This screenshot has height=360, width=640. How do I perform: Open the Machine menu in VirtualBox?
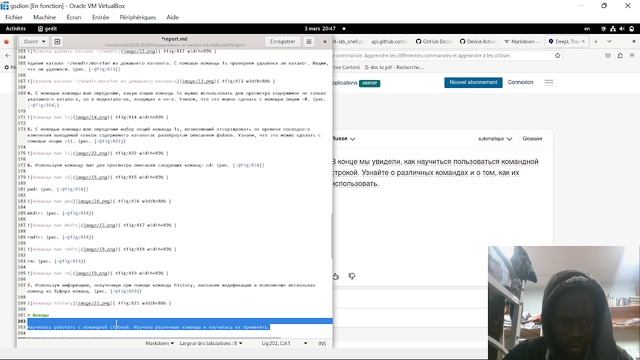44,17
